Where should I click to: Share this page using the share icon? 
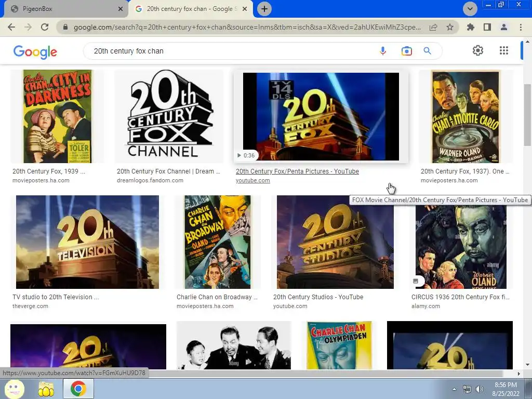(433, 27)
